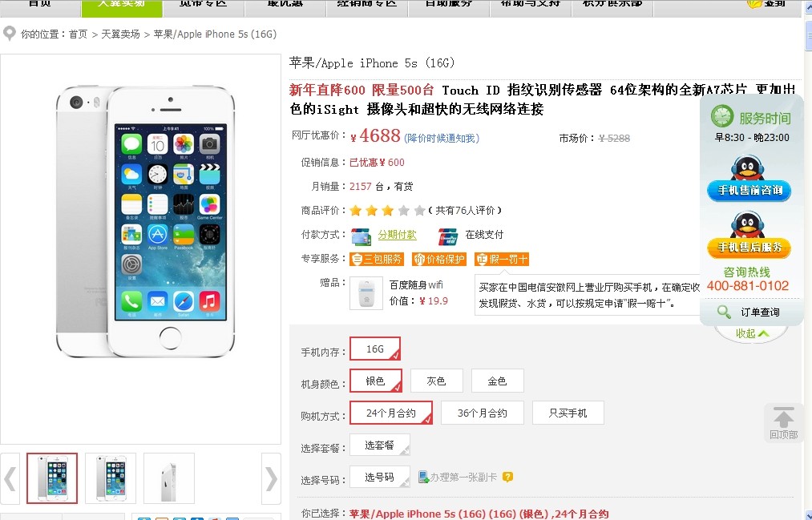Screen dimensions: 812x520
Task: Click the pre-sales QQ consultation penguin icon
Action: [x=748, y=167]
